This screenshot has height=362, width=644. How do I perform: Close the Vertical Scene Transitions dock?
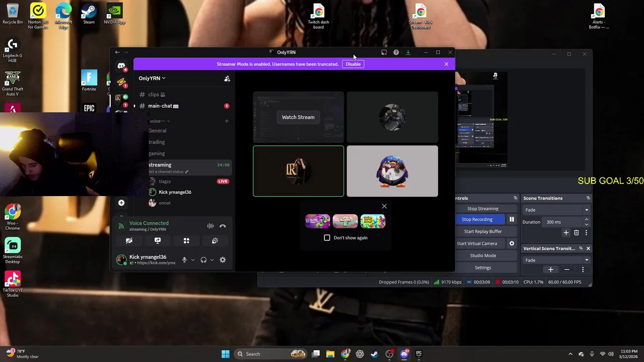click(588, 248)
